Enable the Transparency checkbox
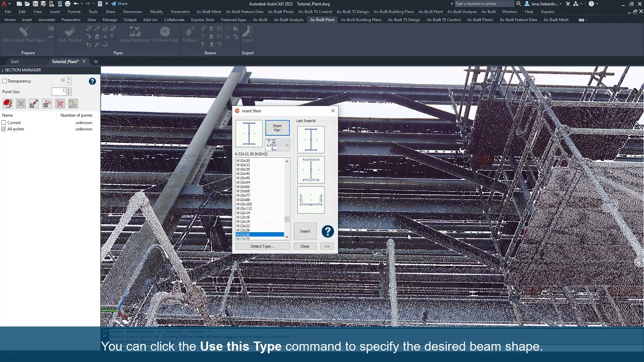 pos(5,81)
